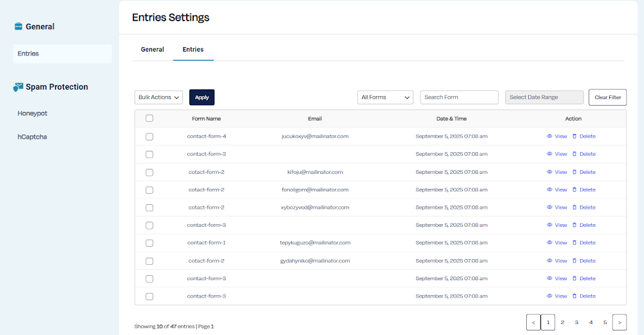
Task: Select checkbox for contact-form-1 row
Action: tap(149, 243)
